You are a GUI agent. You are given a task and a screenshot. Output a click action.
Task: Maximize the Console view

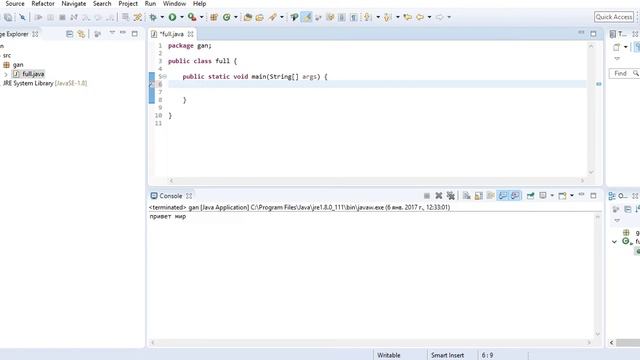[x=593, y=196]
